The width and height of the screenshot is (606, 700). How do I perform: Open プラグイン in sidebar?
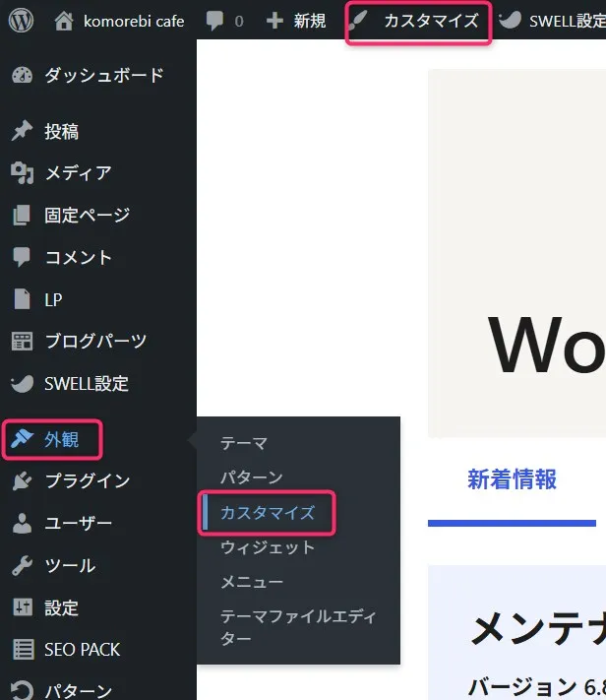click(88, 480)
